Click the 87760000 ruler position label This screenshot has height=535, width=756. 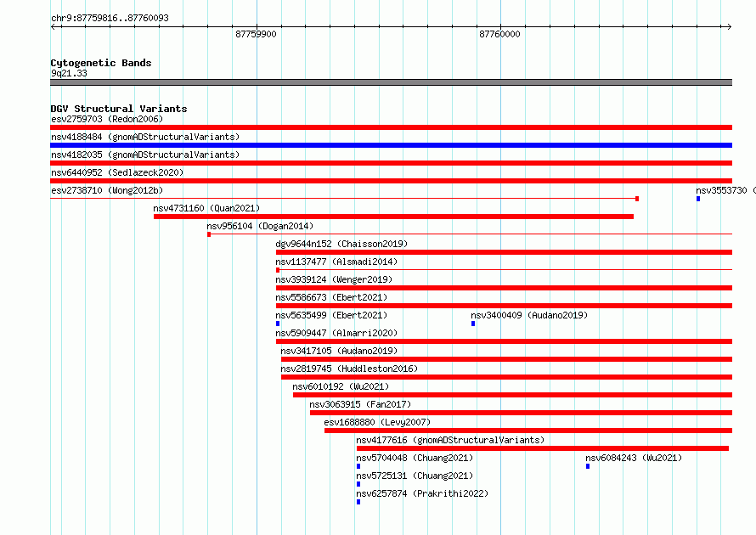499,34
